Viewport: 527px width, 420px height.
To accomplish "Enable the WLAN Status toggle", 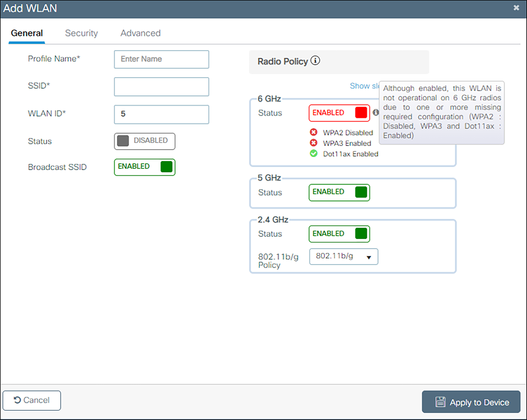I will click(144, 141).
